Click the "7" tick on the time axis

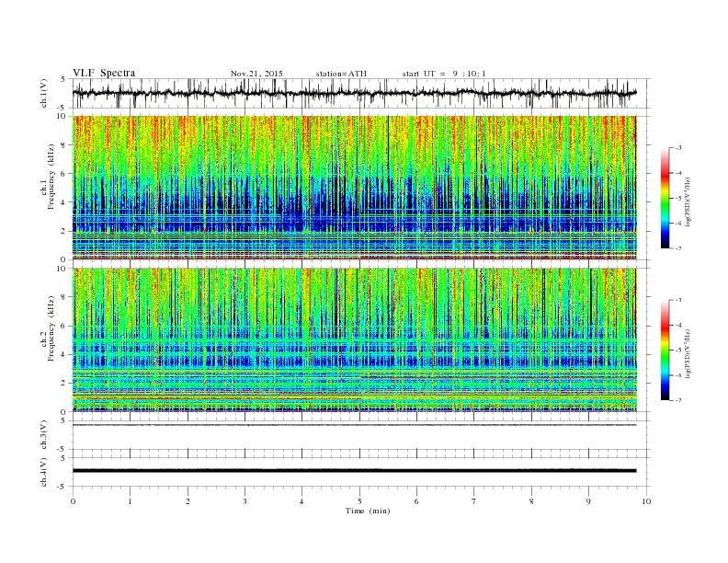click(474, 501)
